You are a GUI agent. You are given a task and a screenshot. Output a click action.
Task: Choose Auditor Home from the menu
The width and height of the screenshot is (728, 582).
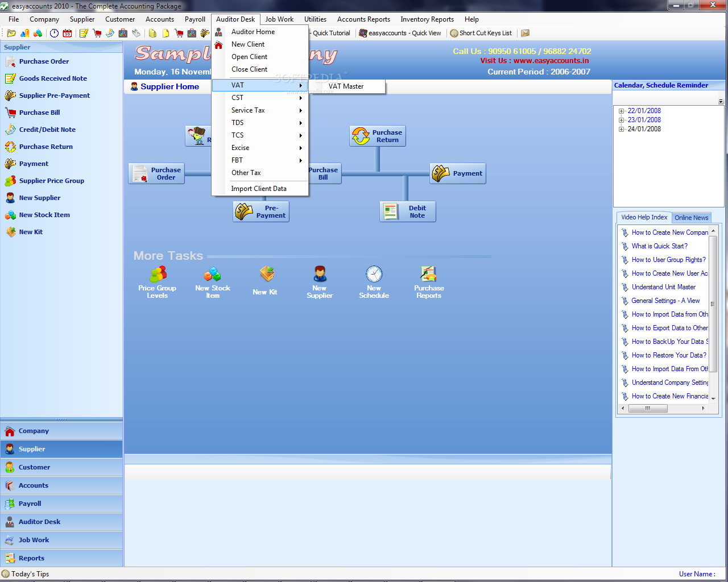pyautogui.click(x=260, y=32)
